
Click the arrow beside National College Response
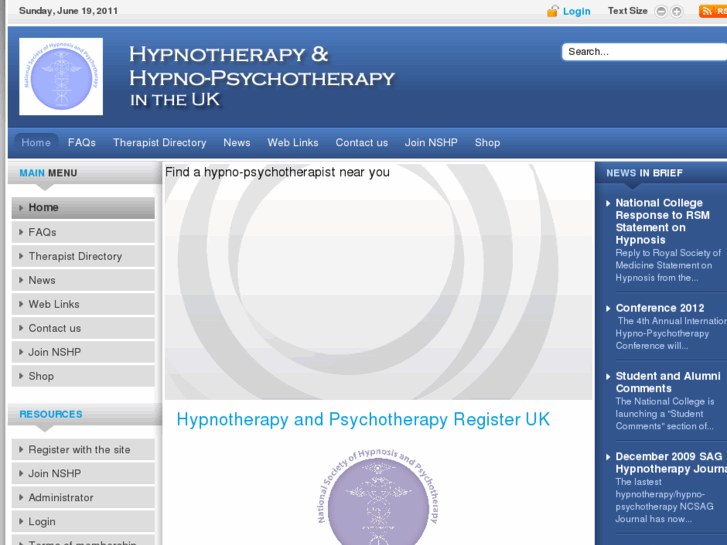608,203
